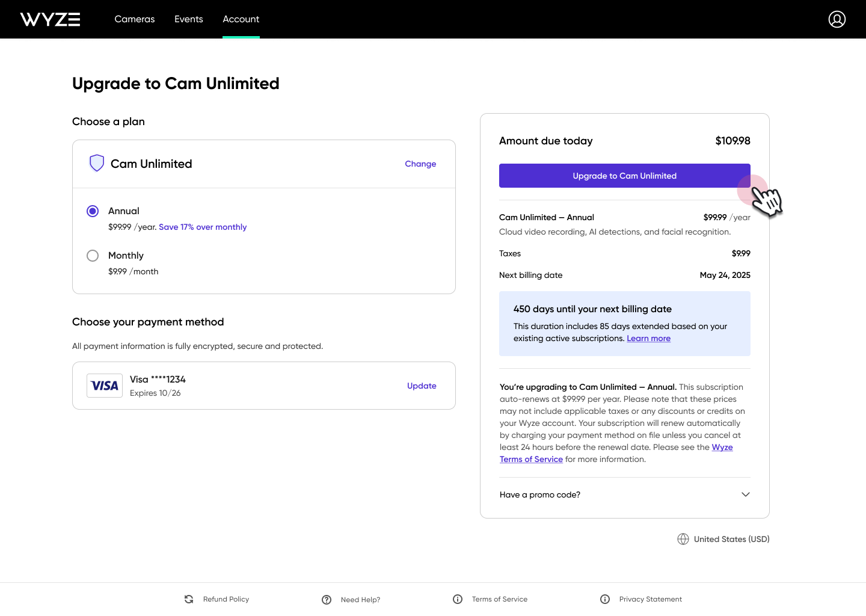Image resolution: width=866 pixels, height=616 pixels.
Task: Click the Terms of Service info icon
Action: coord(458,599)
